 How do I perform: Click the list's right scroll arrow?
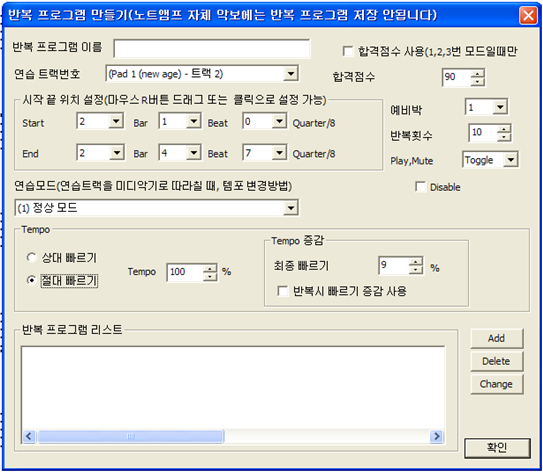click(437, 436)
